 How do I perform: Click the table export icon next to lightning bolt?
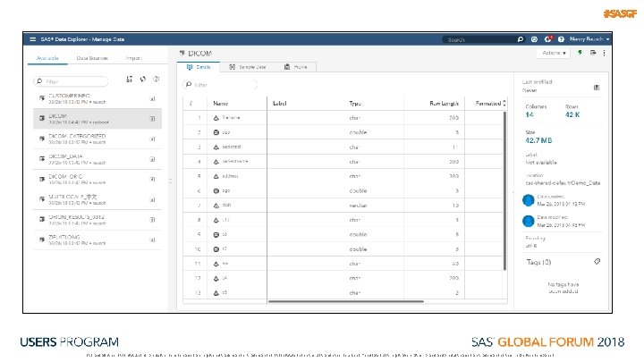(593, 53)
